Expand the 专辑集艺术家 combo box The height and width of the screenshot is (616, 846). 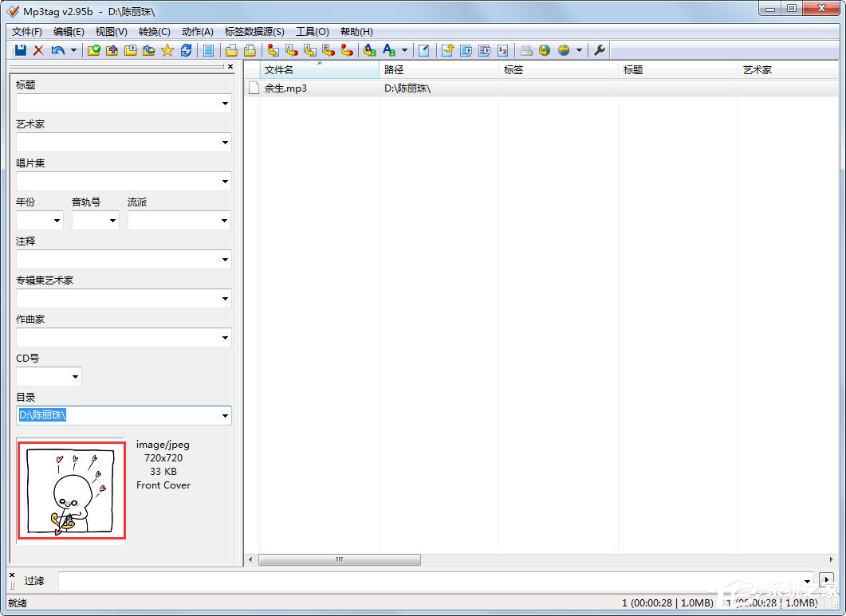tap(225, 298)
